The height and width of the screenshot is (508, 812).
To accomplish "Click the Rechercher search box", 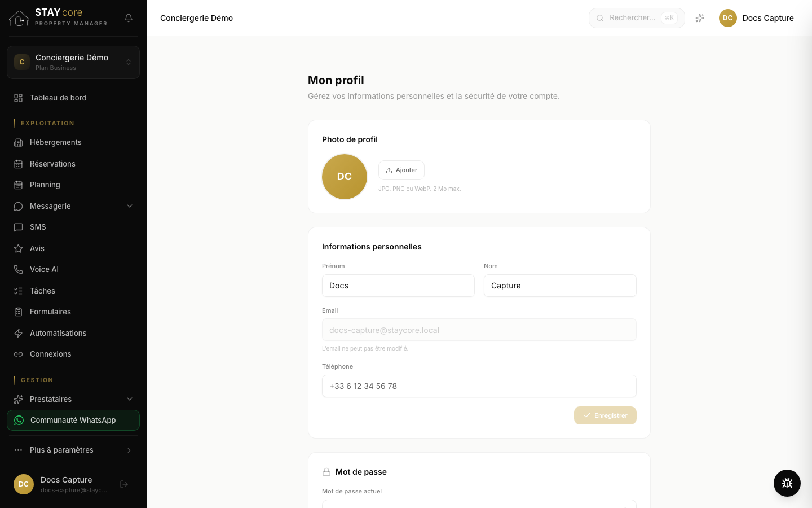I will click(x=637, y=18).
